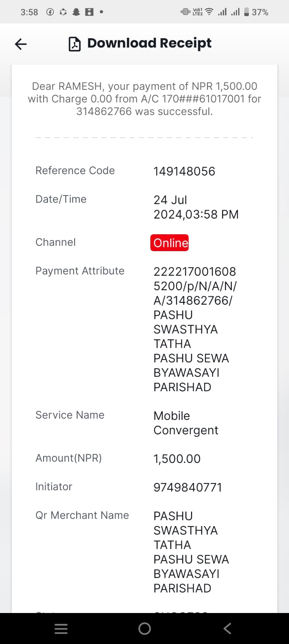Tap the payment success message text
This screenshot has width=289, height=644.
tap(144, 99)
